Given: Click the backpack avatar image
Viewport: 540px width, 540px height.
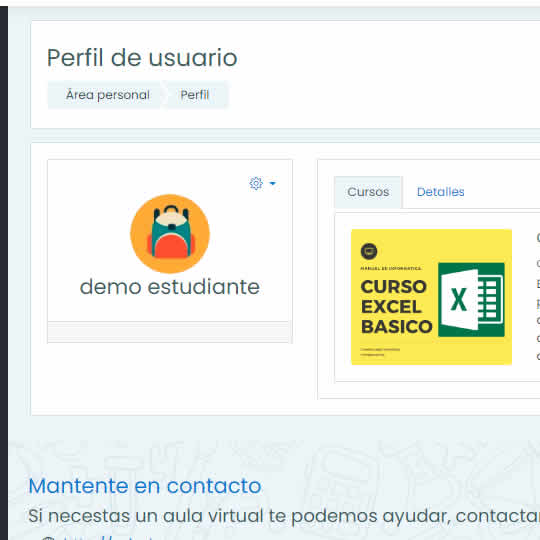Looking at the screenshot, I should coord(170,233).
